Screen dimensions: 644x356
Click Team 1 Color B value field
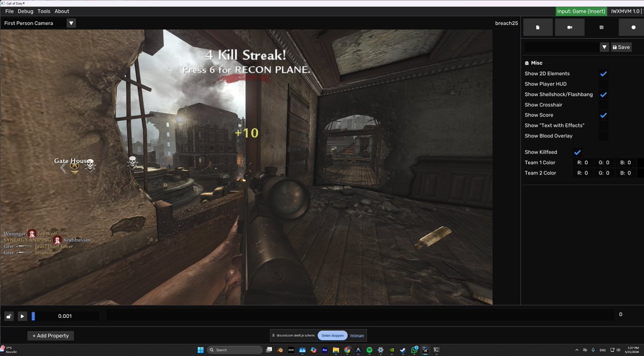(625, 162)
